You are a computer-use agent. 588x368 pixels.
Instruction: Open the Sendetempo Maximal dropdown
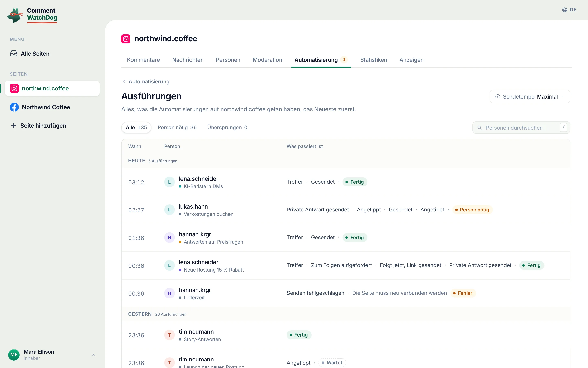[530, 97]
